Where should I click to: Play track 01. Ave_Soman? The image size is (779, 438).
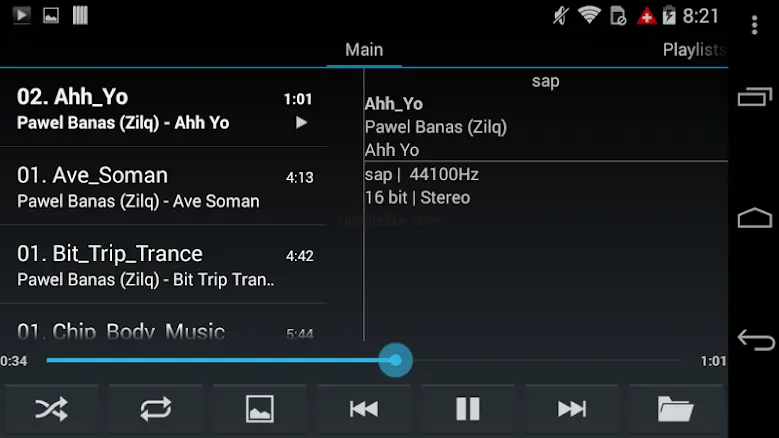click(x=163, y=187)
